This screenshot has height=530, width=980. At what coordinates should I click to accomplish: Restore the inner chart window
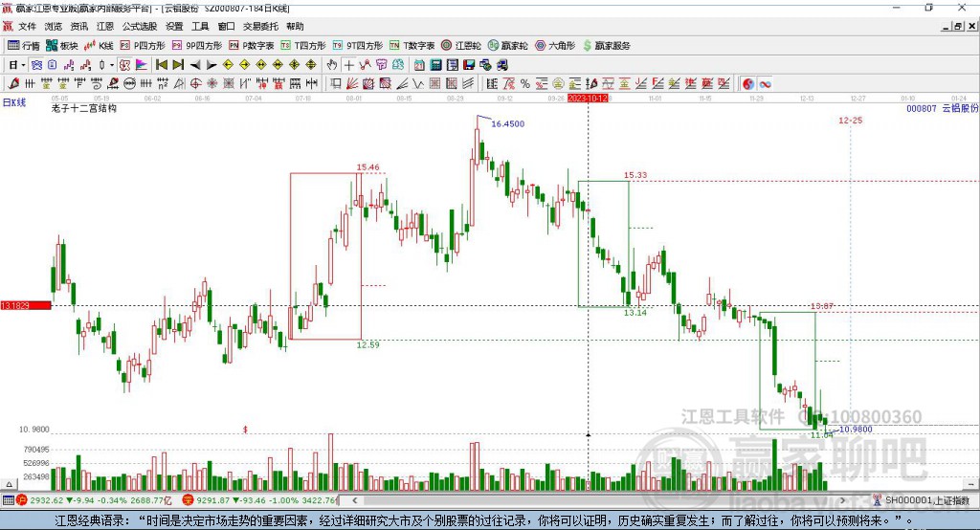(958, 26)
